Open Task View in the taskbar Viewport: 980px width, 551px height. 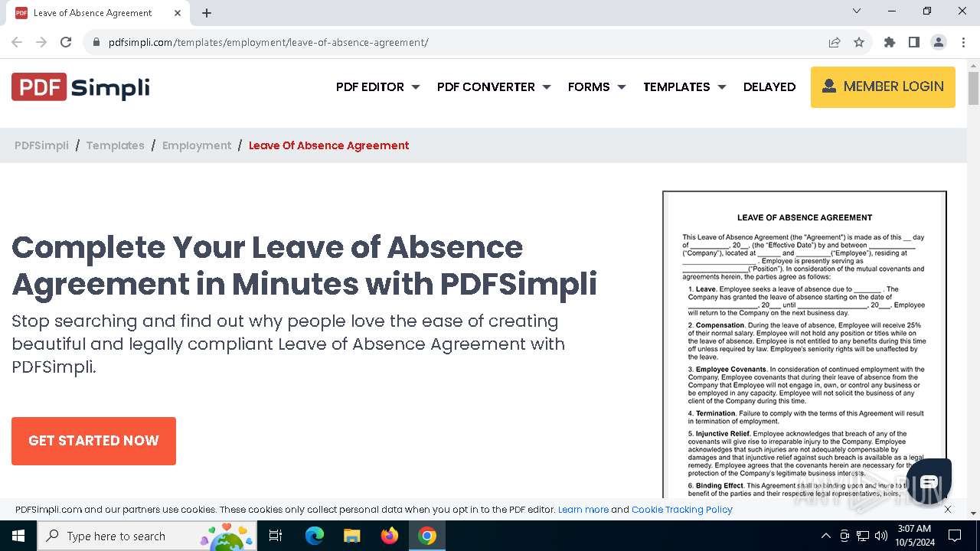point(276,536)
